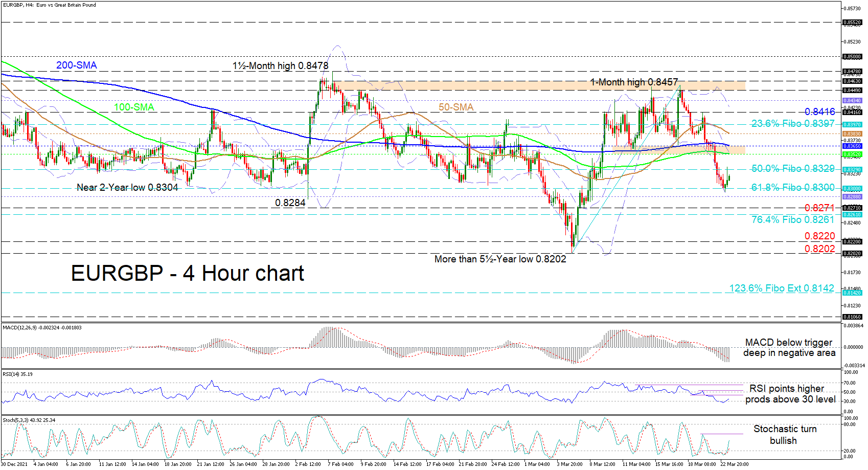Select the '28 Jan 20:00' time axis label
This screenshot has height=470, width=868.
click(276, 464)
